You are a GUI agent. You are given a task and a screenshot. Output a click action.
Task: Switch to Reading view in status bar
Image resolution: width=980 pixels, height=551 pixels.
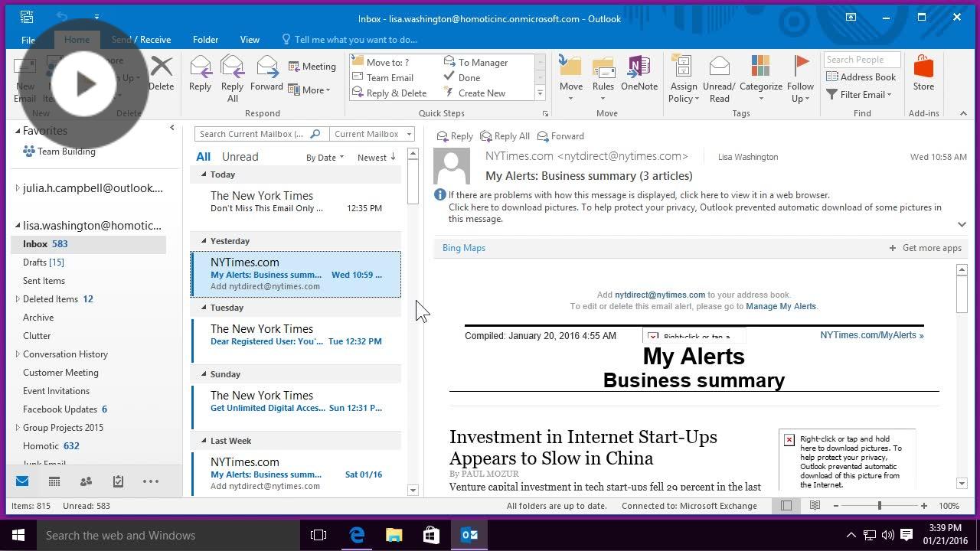(815, 506)
